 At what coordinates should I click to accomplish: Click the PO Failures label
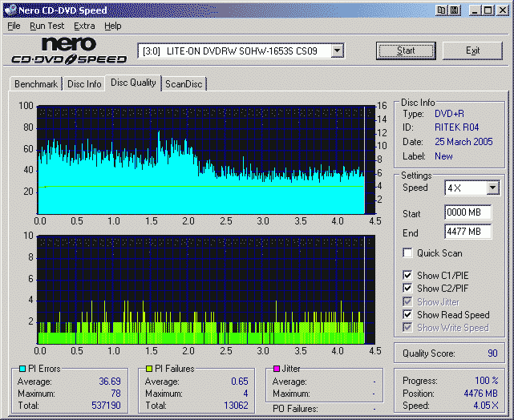click(x=295, y=409)
